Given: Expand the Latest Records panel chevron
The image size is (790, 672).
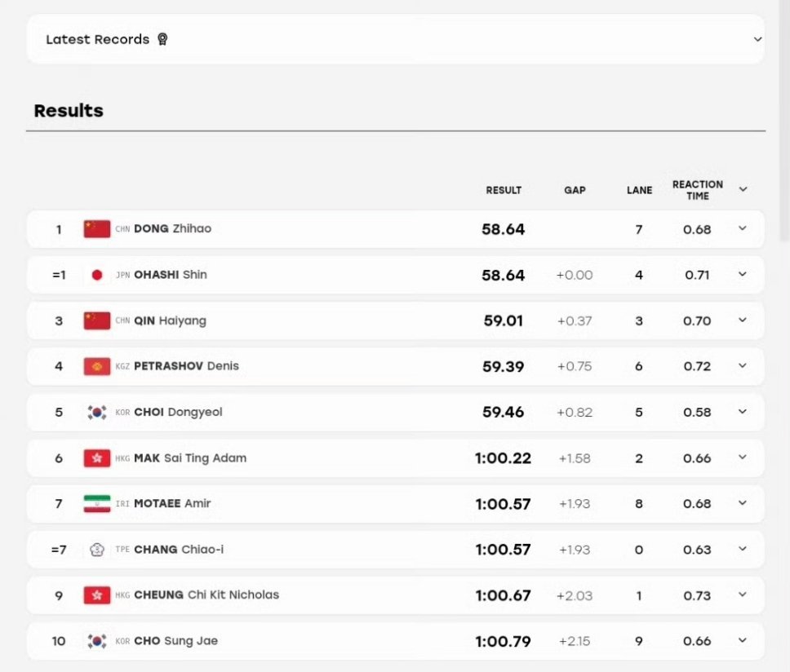Looking at the screenshot, I should (757, 39).
